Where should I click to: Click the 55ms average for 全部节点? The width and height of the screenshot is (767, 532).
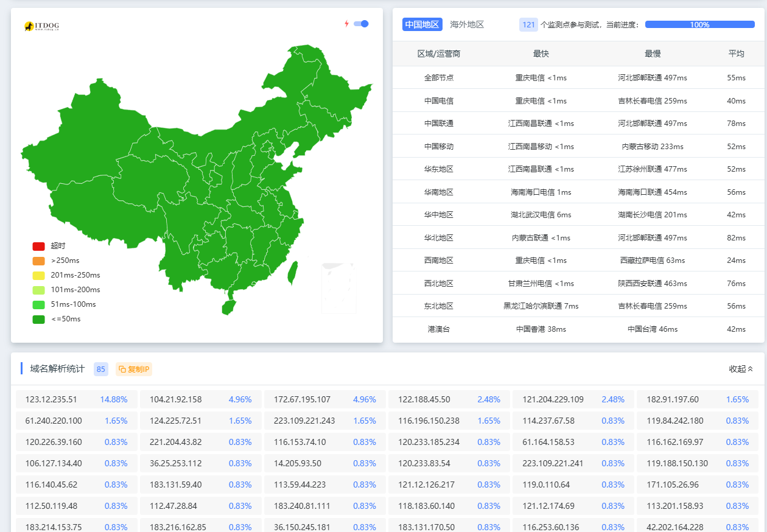tap(737, 78)
